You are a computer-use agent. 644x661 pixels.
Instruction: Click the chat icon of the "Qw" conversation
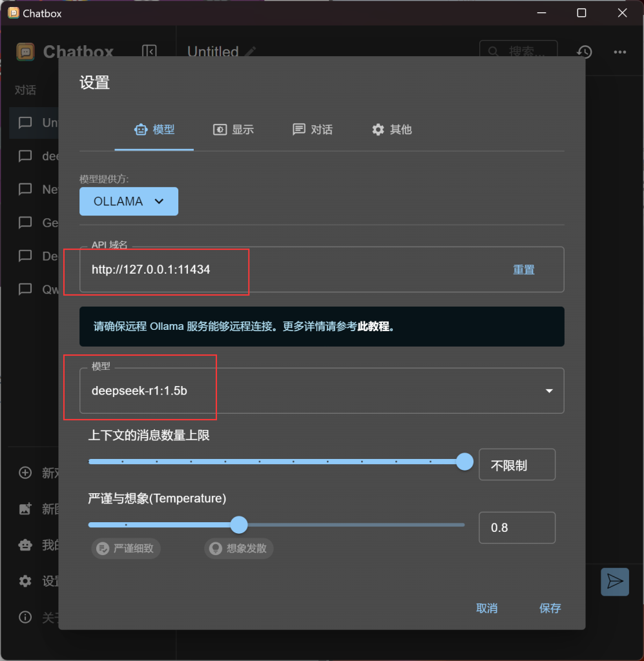25,289
